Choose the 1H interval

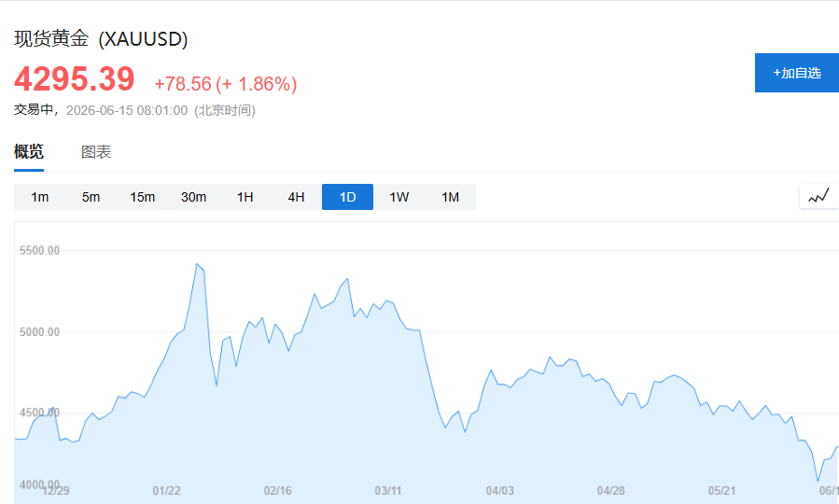coord(245,197)
